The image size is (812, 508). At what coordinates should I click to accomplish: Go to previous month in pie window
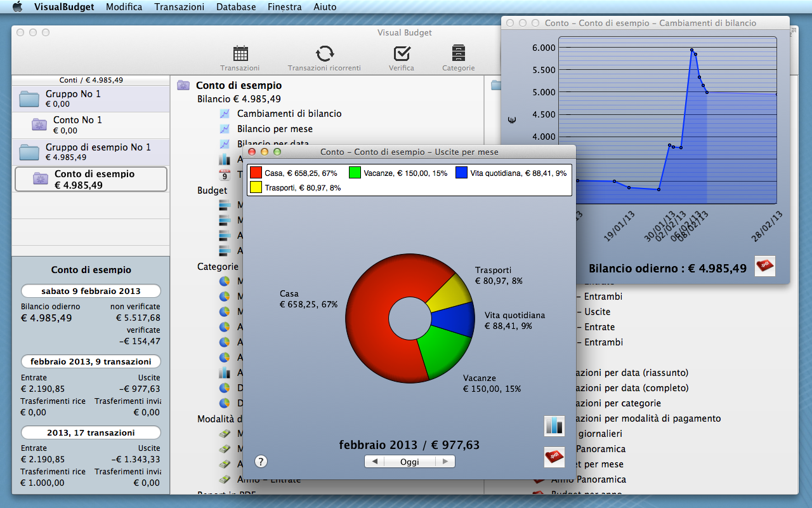[374, 462]
